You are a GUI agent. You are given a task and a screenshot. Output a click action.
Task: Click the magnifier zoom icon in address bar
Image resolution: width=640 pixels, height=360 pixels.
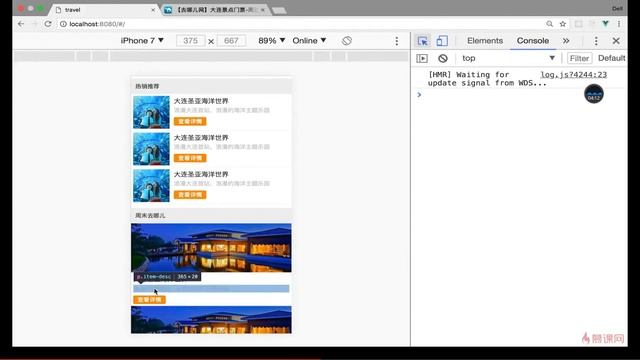[x=550, y=24]
